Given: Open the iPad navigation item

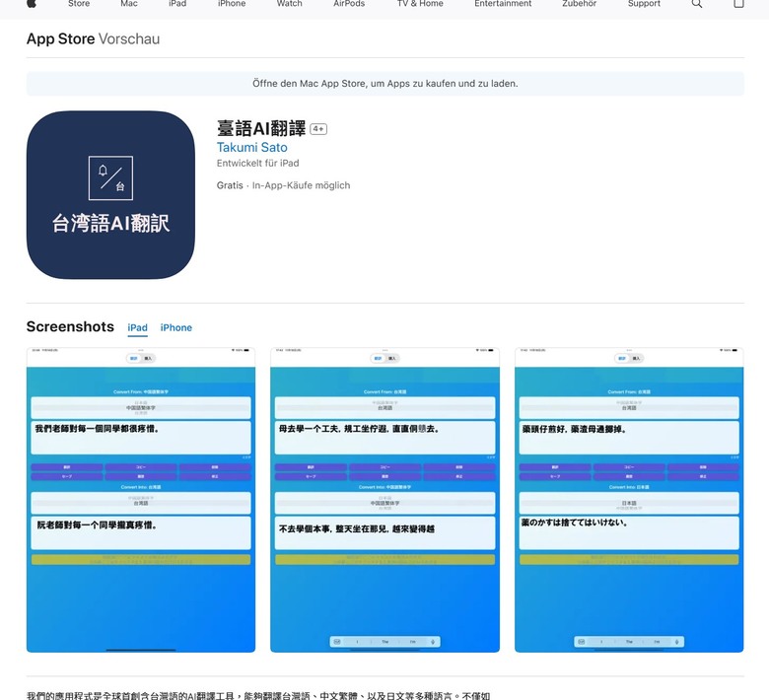Looking at the screenshot, I should 177,3.
